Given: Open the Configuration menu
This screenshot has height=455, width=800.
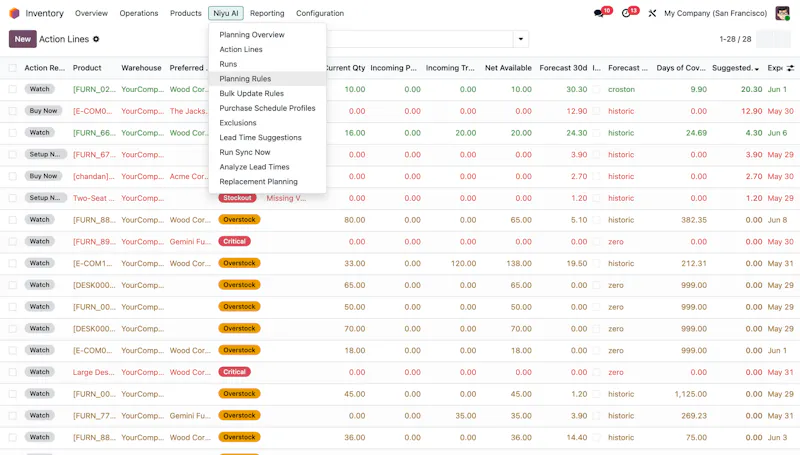Looking at the screenshot, I should pos(320,13).
